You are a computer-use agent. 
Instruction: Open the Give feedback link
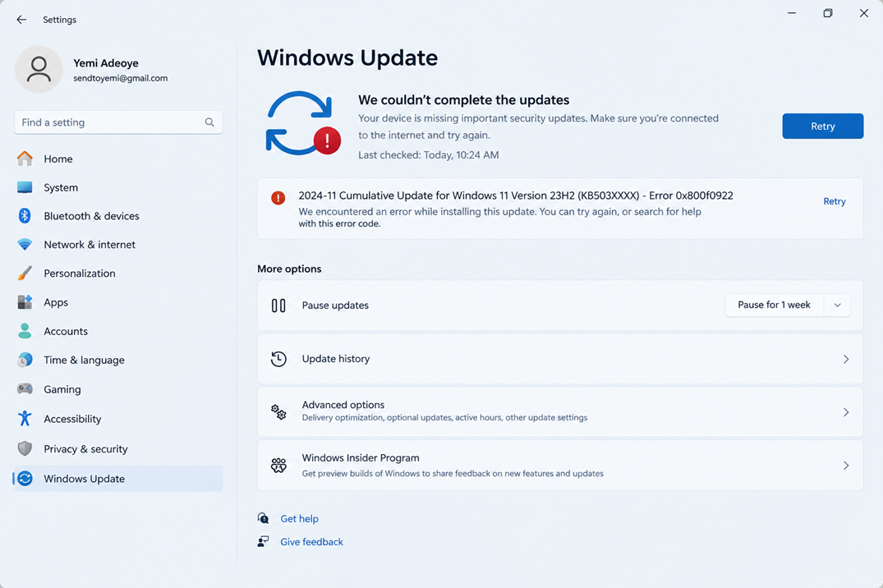click(x=312, y=542)
